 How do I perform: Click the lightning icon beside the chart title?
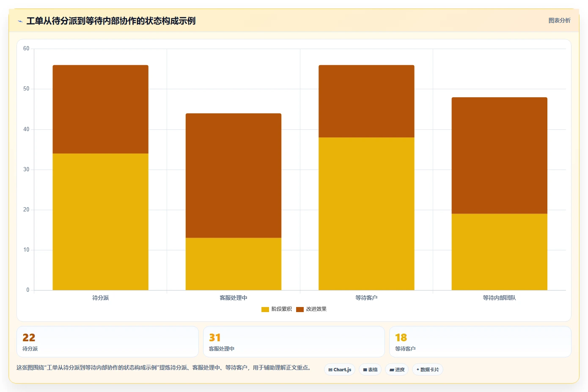[20, 21]
